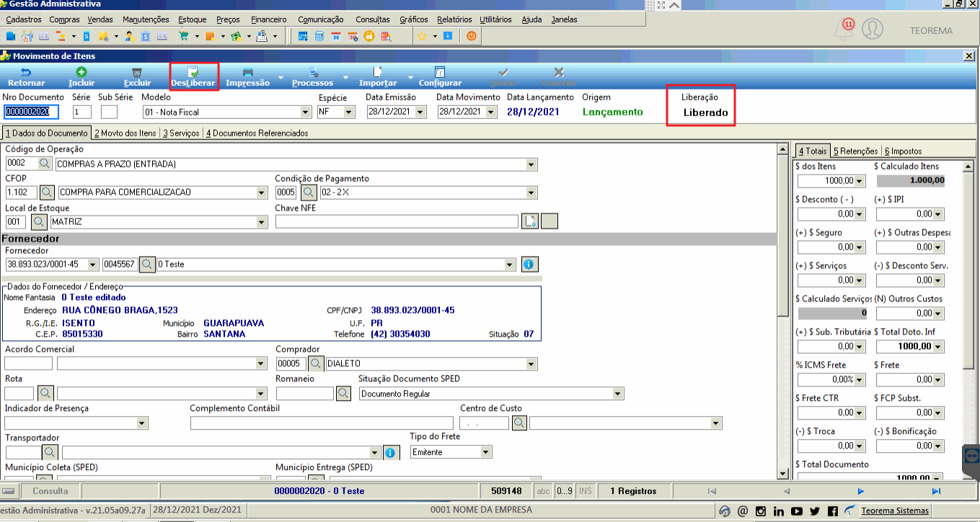Screen dimensions: 980x522
Task: Click the blue info icon in top toolbar
Action: tap(447, 35)
